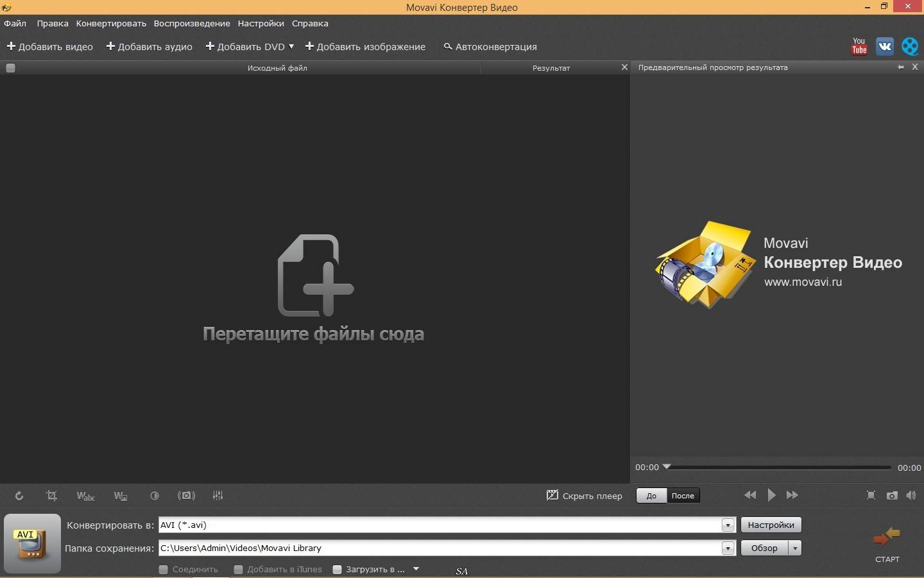Take a snapshot with the camera icon

892,495
